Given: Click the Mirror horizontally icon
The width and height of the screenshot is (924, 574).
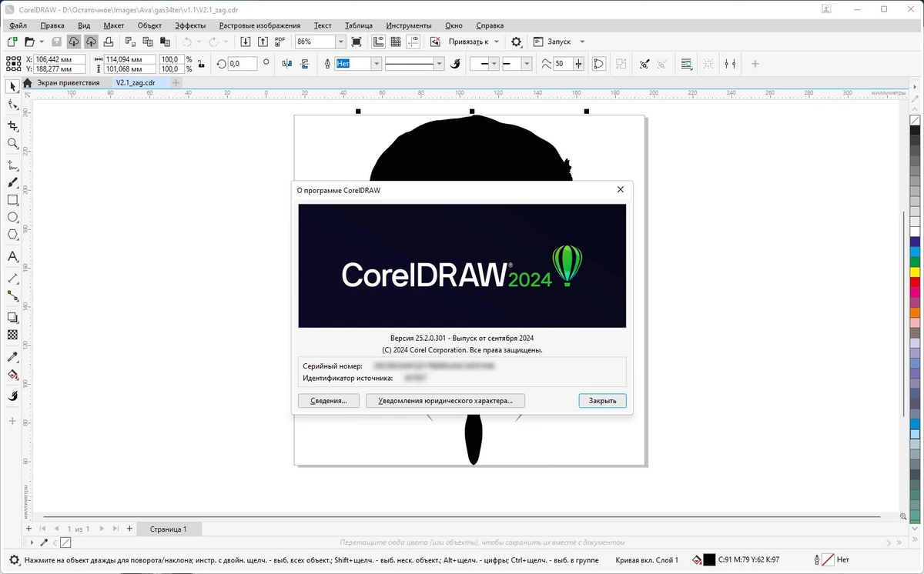Looking at the screenshot, I should point(286,64).
